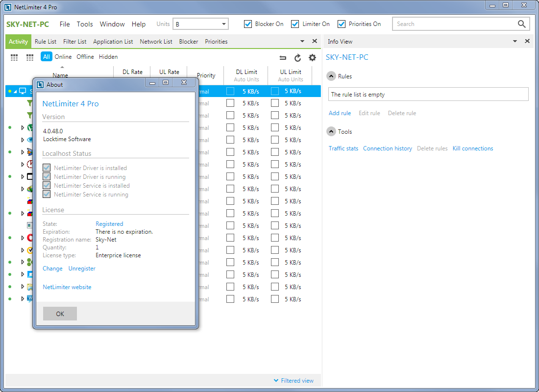Click the SKY-NET-PC heading in Info View
The width and height of the screenshot is (539, 392).
click(x=347, y=57)
